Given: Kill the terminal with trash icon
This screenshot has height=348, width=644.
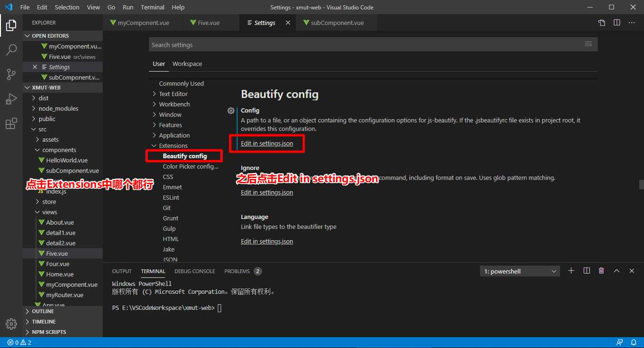Looking at the screenshot, I should tap(602, 271).
